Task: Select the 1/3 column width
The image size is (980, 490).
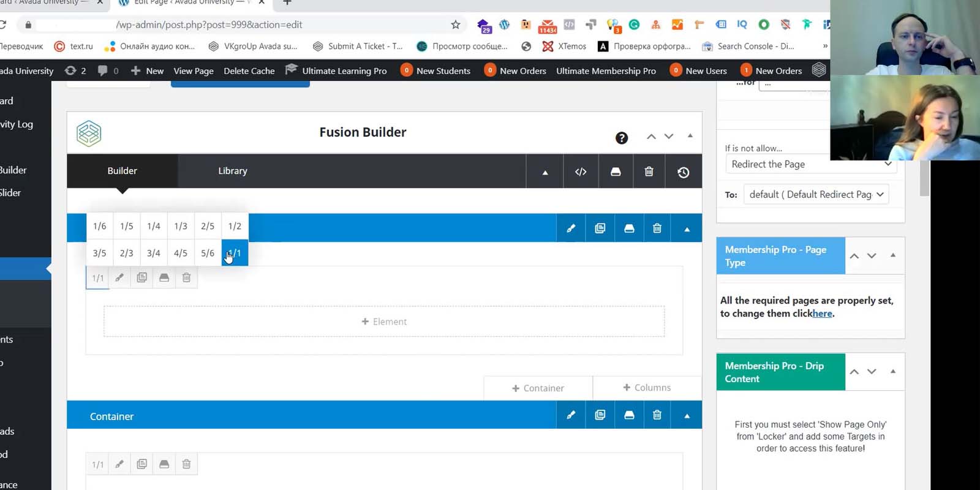Action: [181, 226]
